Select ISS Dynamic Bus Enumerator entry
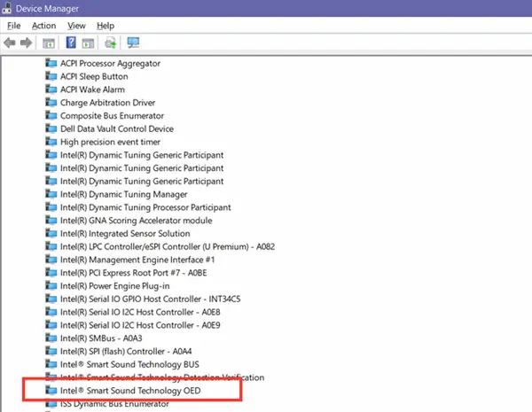This screenshot has width=532, height=412. 114,404
